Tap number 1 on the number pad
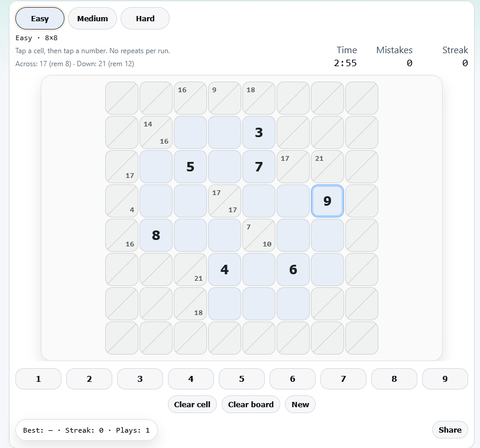The width and height of the screenshot is (480, 448). 38,378
